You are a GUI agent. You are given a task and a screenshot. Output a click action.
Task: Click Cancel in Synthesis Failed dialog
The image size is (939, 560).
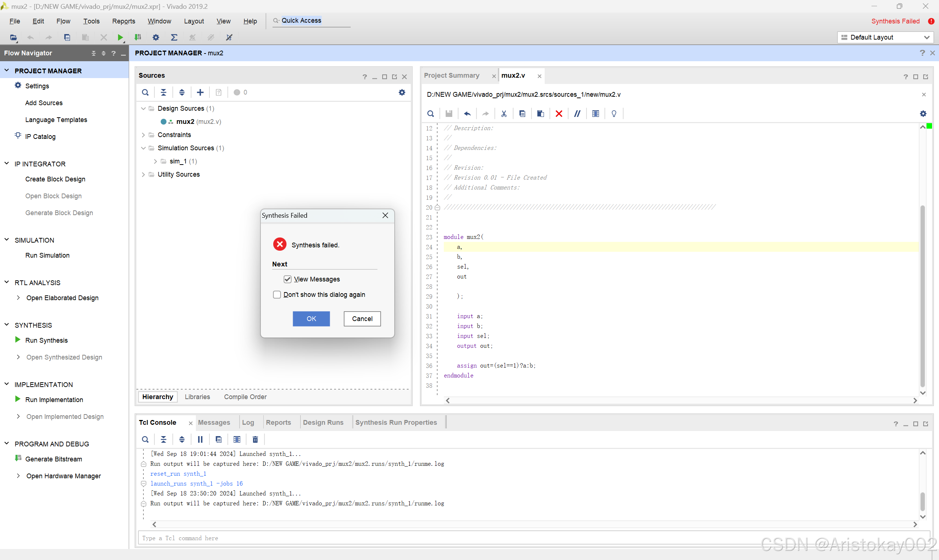(362, 319)
